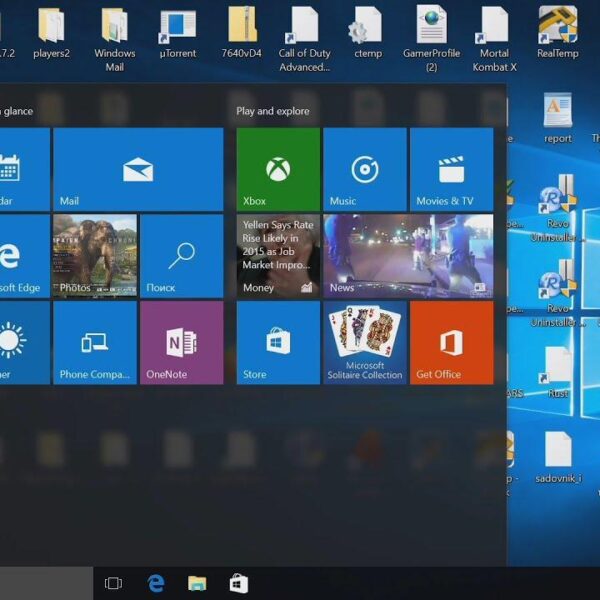
Task: Click the Get Office tile
Action: pos(452,342)
